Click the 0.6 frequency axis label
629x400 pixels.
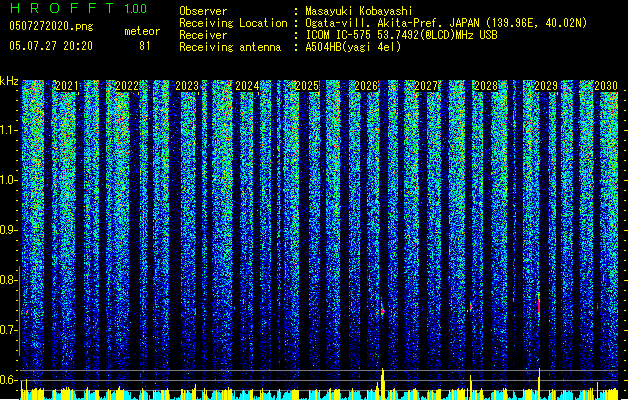point(8,380)
